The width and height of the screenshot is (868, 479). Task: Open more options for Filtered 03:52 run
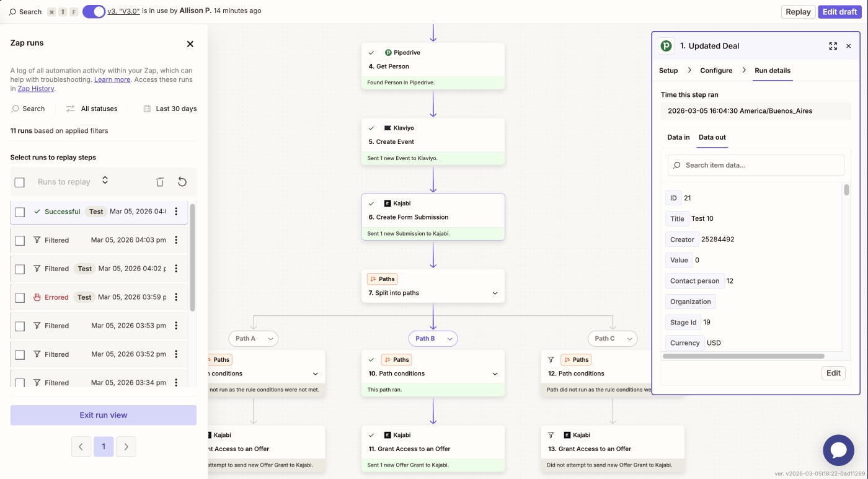[176, 354]
